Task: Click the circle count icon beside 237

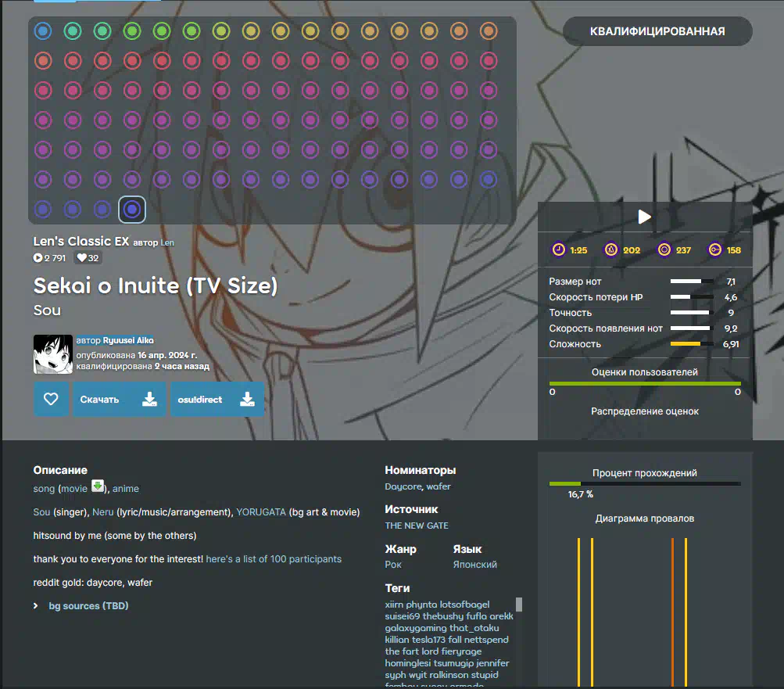Action: click(x=664, y=249)
